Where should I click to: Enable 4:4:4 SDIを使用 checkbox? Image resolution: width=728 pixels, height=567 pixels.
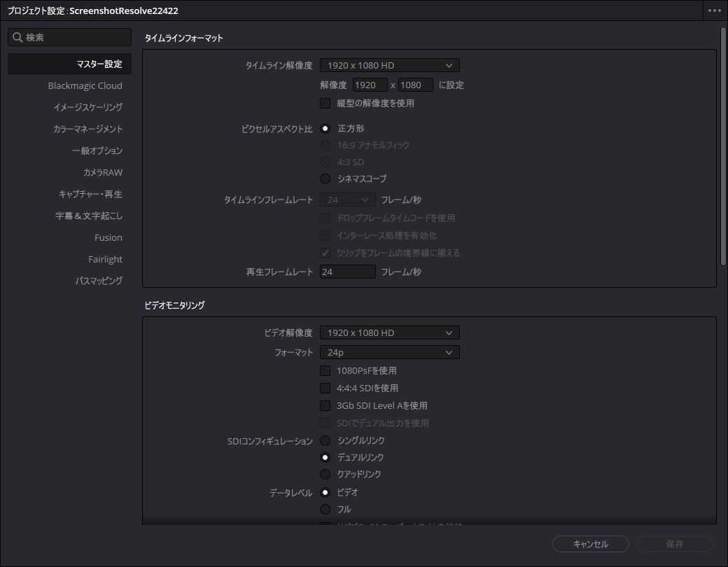[x=325, y=388]
